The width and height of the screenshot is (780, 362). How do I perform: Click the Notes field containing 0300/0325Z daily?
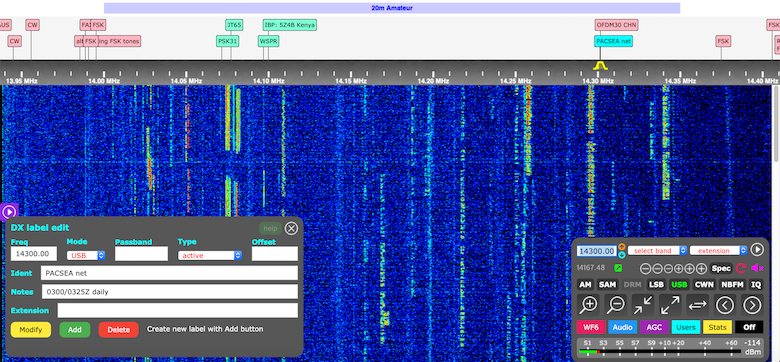tap(170, 292)
